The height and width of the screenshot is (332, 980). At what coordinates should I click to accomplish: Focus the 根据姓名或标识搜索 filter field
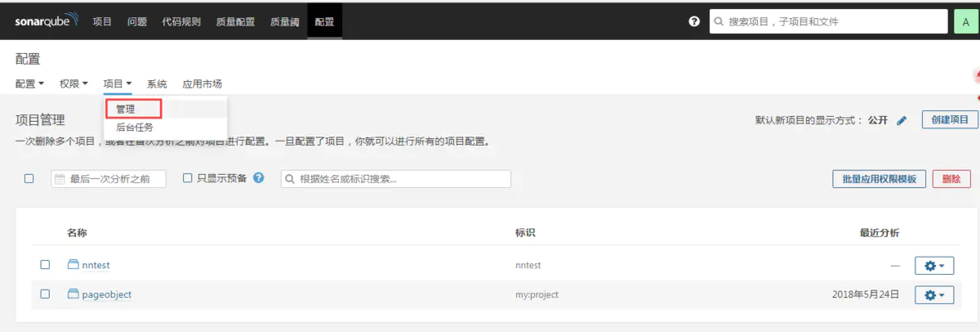[396, 179]
